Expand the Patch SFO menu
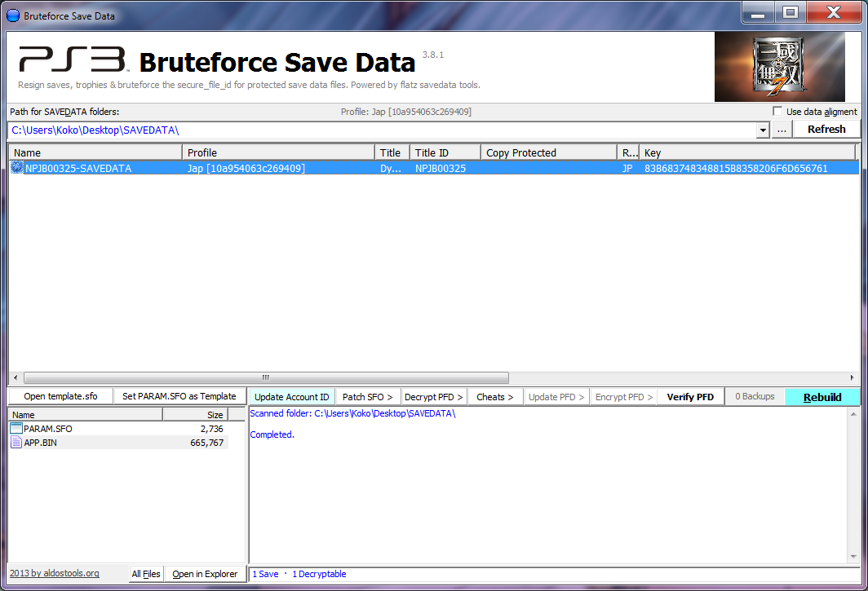 368,397
